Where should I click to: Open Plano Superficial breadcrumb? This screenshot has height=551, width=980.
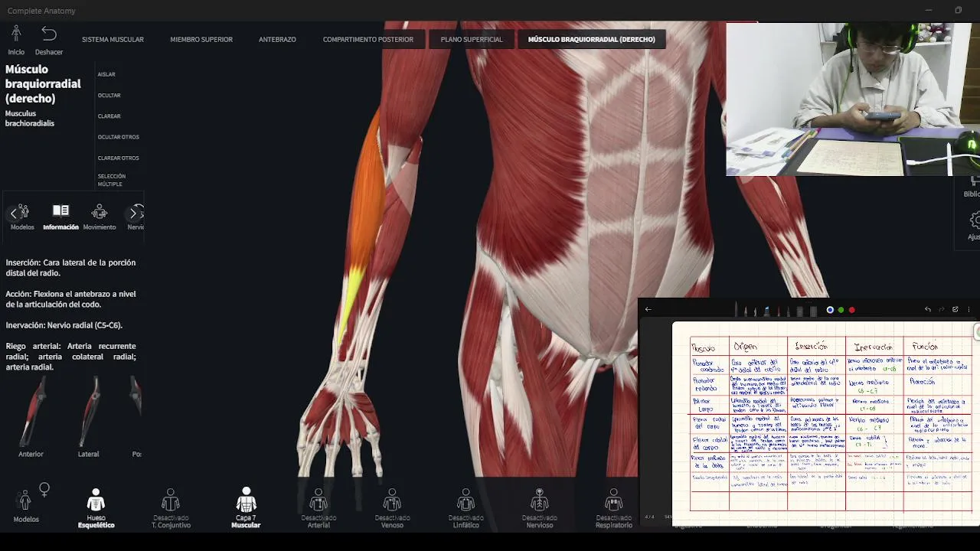[x=472, y=39]
